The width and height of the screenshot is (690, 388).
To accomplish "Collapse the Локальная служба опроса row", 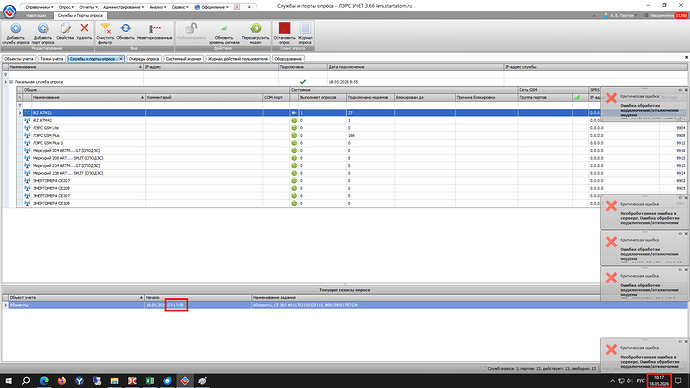I will [x=11, y=82].
